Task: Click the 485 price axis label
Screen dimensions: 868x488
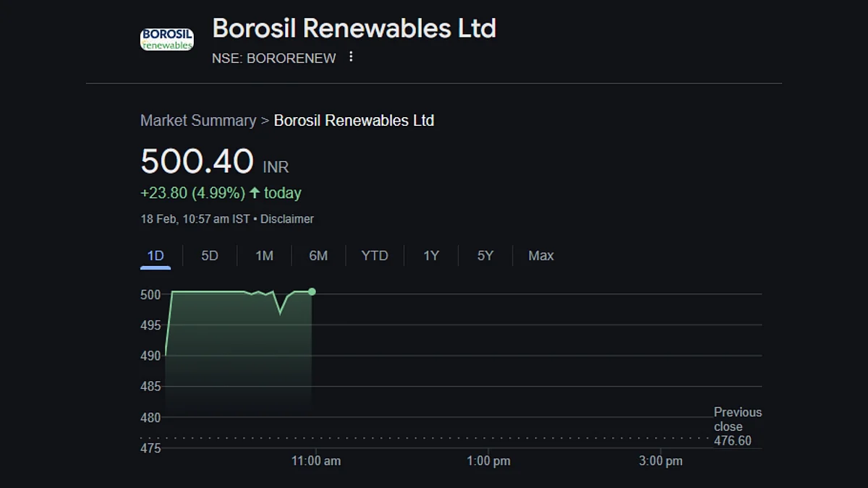Action: [150, 387]
